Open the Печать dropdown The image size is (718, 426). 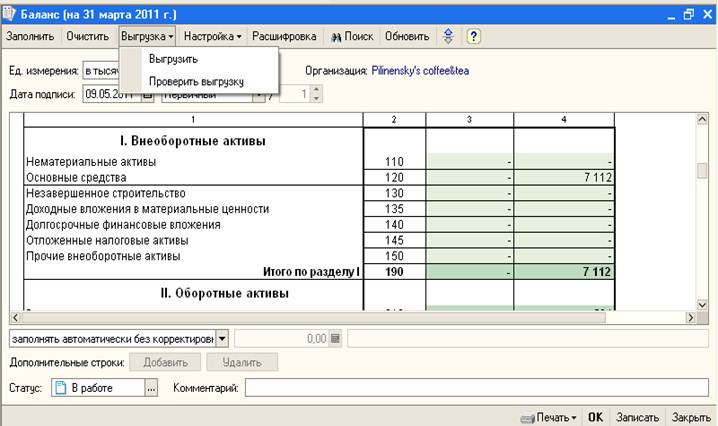548,417
